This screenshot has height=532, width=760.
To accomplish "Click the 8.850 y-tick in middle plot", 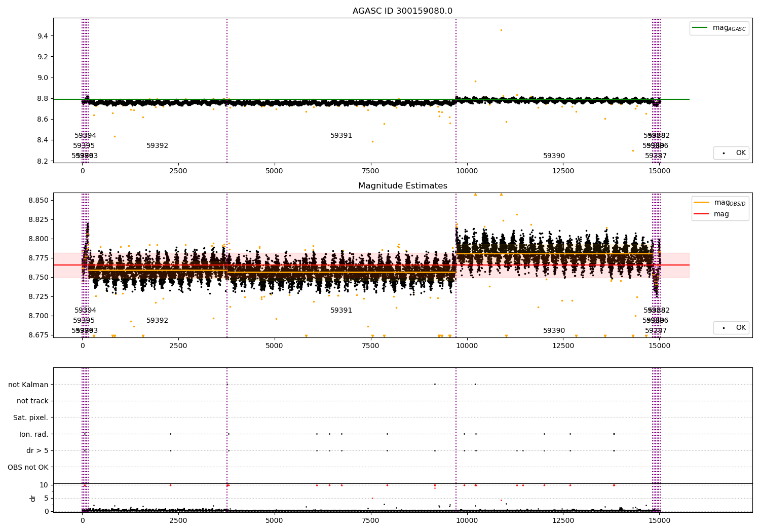I will (x=39, y=200).
